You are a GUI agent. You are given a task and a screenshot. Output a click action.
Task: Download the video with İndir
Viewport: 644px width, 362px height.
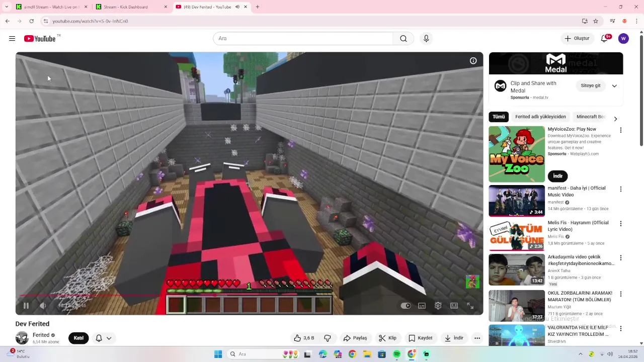[x=454, y=338]
